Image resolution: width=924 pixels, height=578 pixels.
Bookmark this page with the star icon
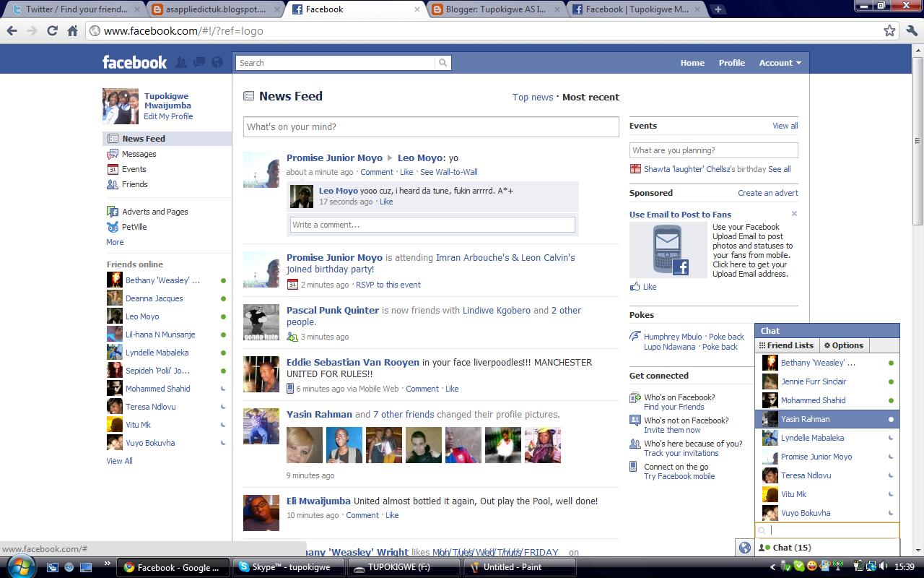890,30
